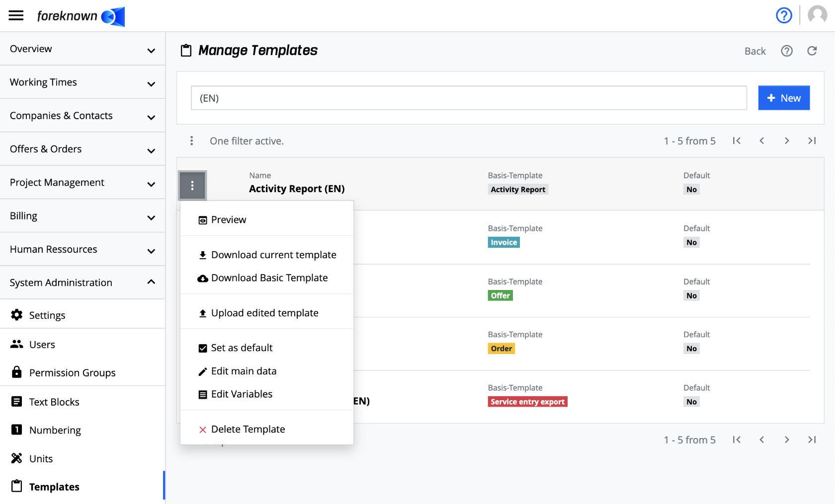Close the Activity Report row action menu
Image resolution: width=835 pixels, height=504 pixels.
(x=192, y=186)
